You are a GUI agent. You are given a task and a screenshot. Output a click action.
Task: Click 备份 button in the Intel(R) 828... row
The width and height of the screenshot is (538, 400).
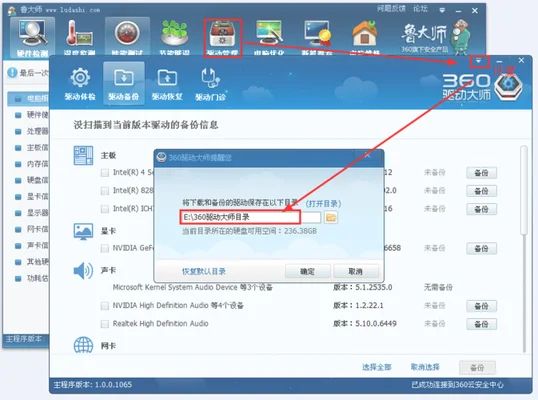(x=481, y=191)
